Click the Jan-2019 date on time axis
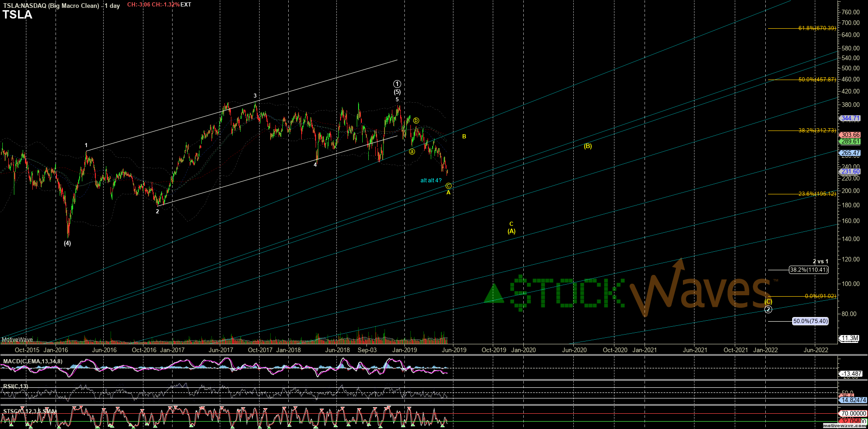 404,350
